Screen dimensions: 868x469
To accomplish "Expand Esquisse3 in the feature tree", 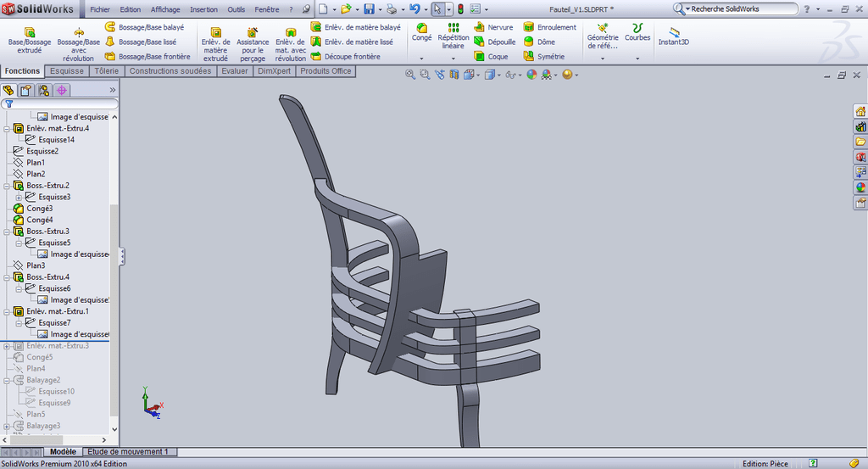I will [19, 197].
